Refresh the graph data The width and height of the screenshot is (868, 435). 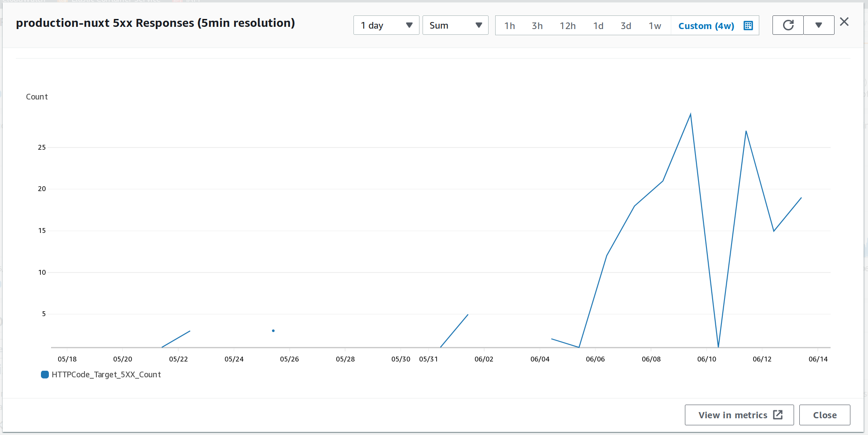pos(788,25)
